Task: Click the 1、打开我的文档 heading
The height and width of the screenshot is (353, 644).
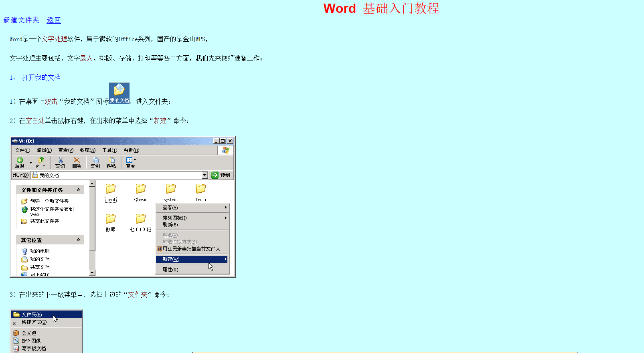Action: click(35, 77)
